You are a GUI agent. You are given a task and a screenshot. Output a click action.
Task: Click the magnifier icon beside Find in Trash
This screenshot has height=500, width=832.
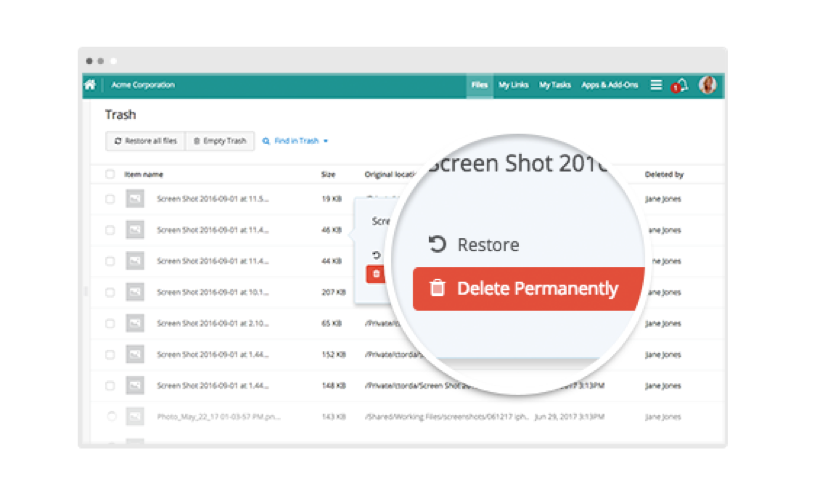266,141
